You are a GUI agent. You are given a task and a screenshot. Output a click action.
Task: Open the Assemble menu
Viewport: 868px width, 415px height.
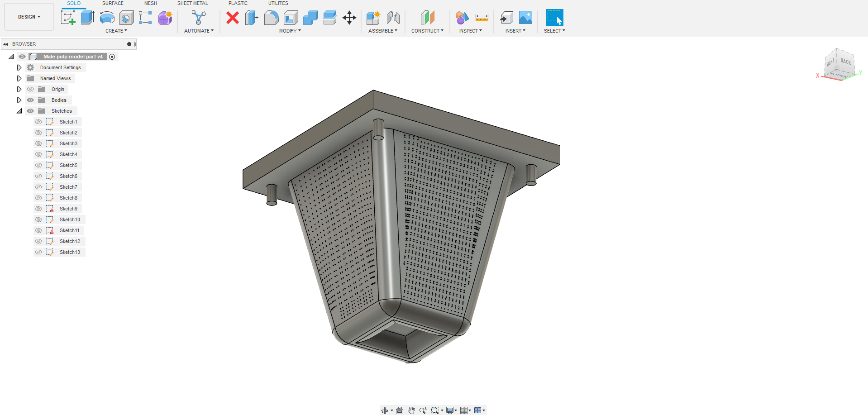click(x=383, y=31)
